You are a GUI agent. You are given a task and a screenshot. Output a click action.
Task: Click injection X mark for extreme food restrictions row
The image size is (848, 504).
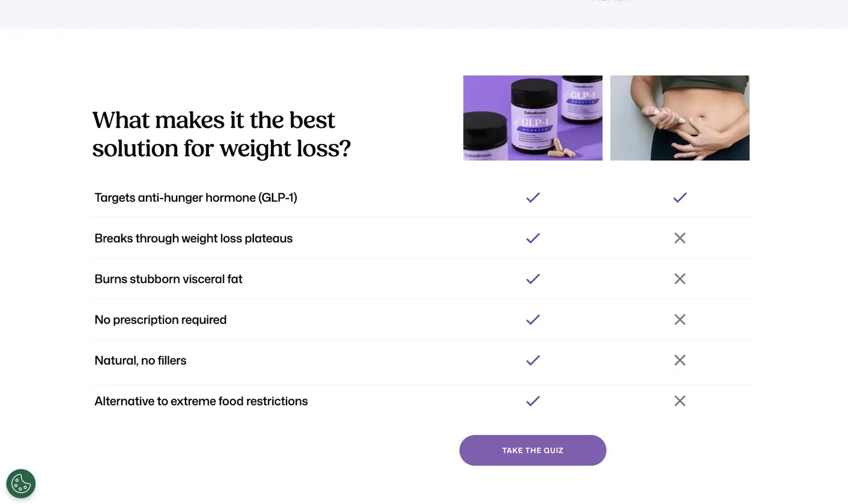(x=680, y=401)
